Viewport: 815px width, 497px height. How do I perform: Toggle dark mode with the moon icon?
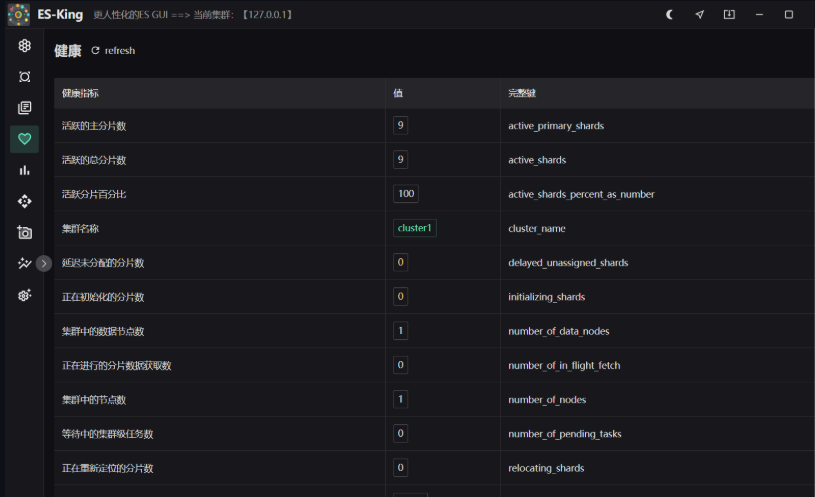(x=669, y=15)
